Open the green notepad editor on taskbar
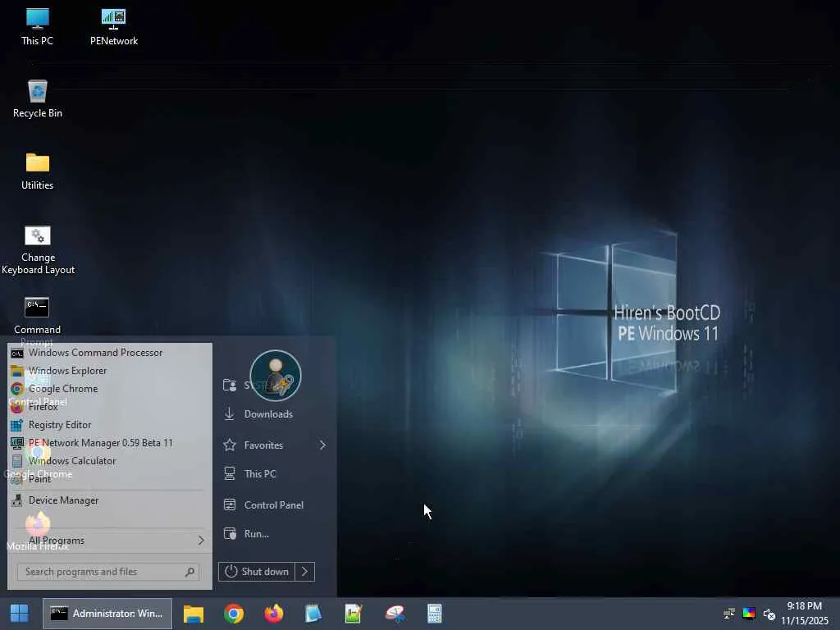The image size is (840, 630). (354, 614)
